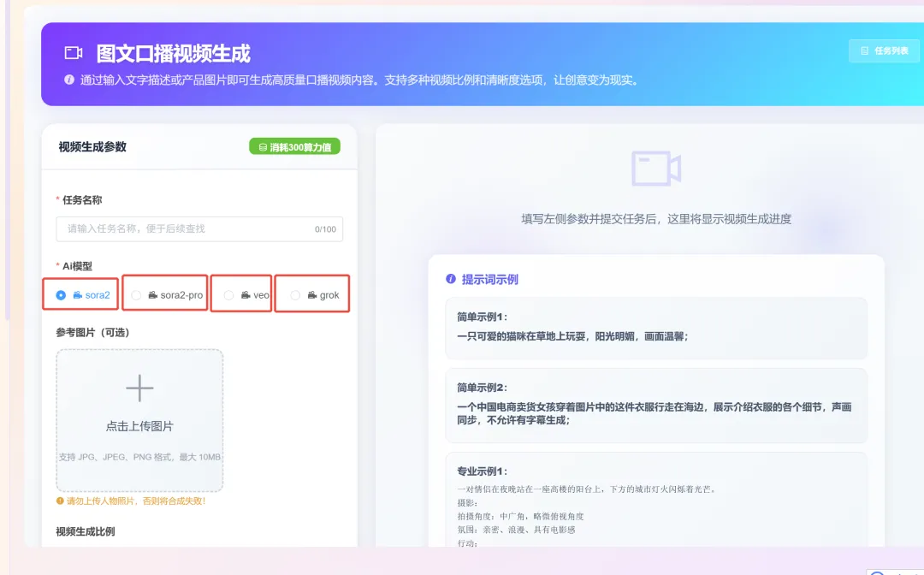Click the video camera icon beside 图文口播视频生成
The height and width of the screenshot is (575, 924).
[73, 53]
